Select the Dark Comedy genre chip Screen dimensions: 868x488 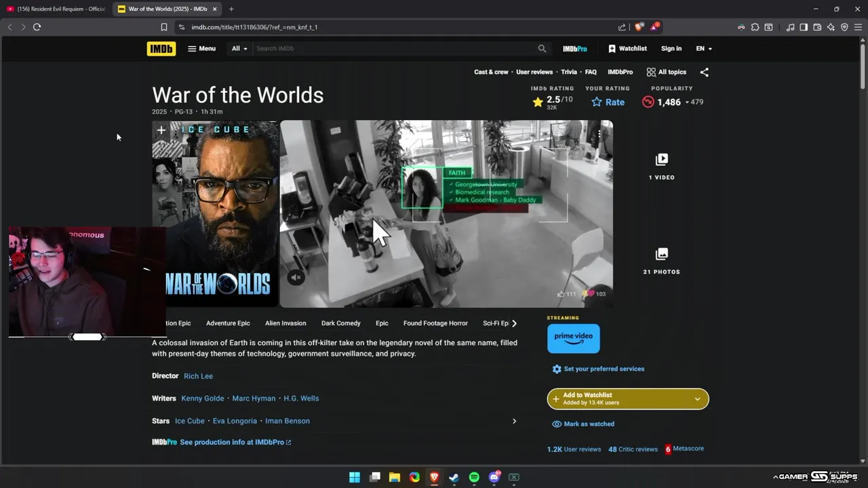point(340,323)
